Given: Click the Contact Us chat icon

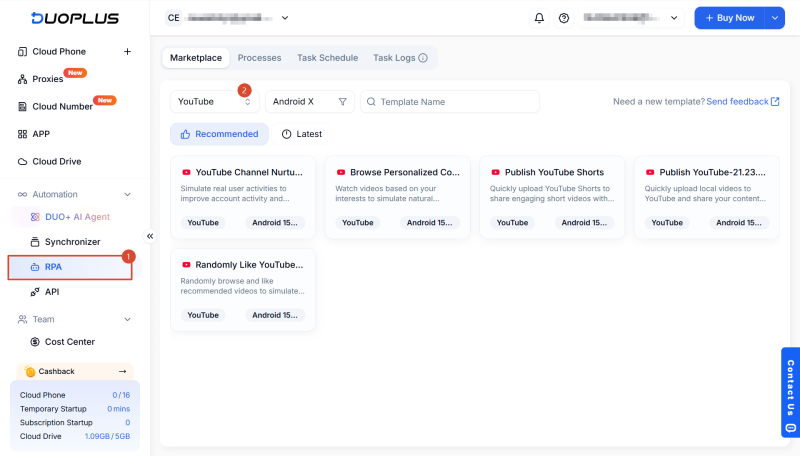Looking at the screenshot, I should click(x=791, y=428).
